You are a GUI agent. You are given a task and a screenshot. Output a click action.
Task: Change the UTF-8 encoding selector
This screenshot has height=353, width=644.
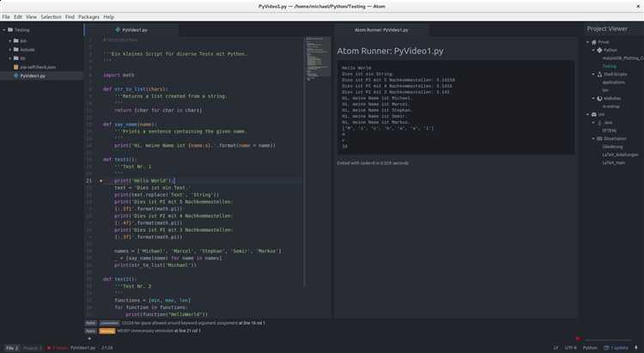[x=570, y=348]
